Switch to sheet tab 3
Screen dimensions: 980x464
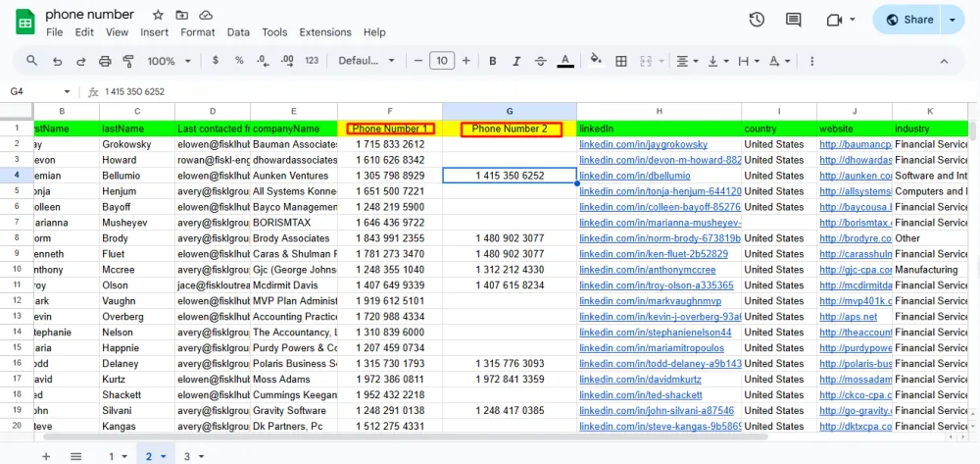coord(186,456)
